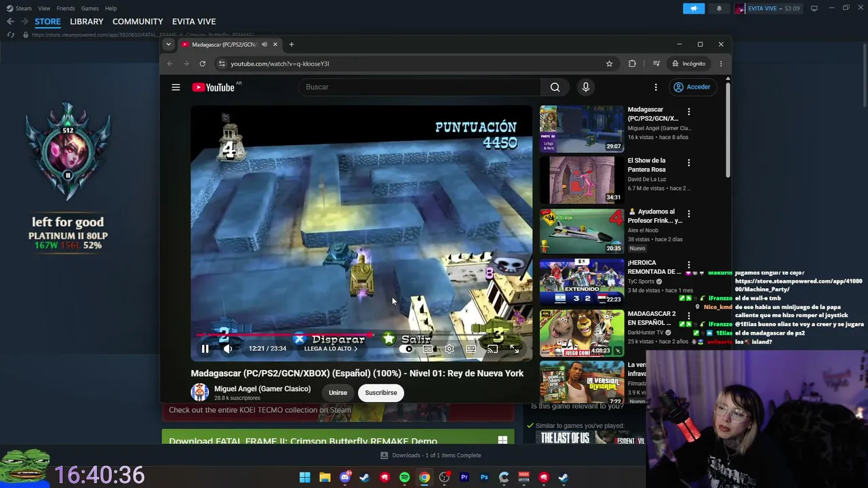Click the Suscribirse button

coord(381,392)
